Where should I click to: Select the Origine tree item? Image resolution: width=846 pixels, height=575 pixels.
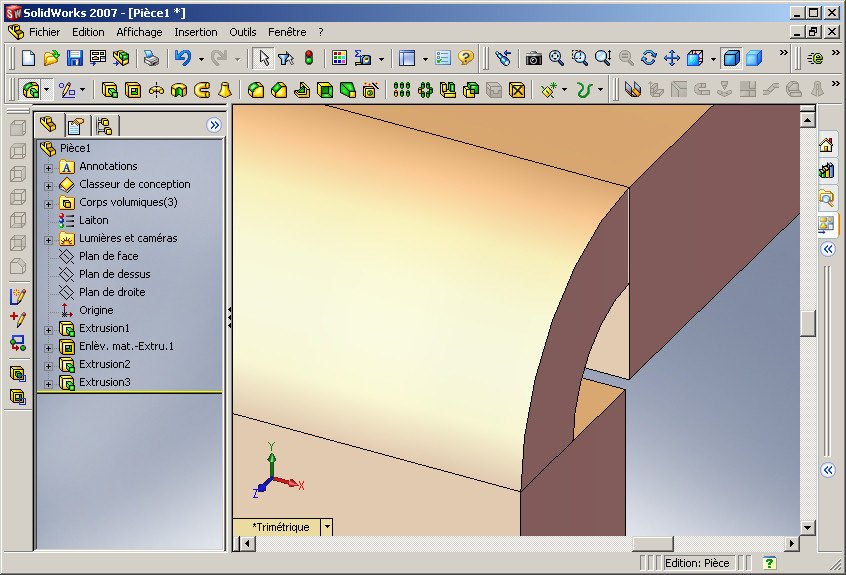[96, 310]
